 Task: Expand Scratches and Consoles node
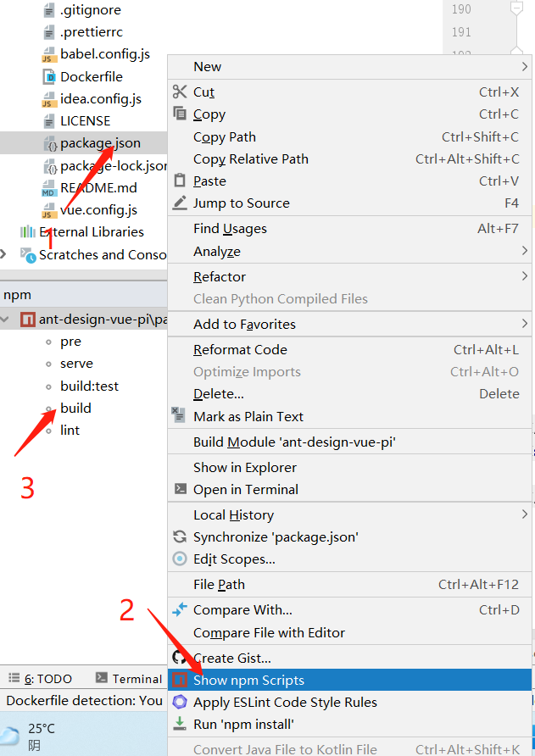click(x=3, y=253)
